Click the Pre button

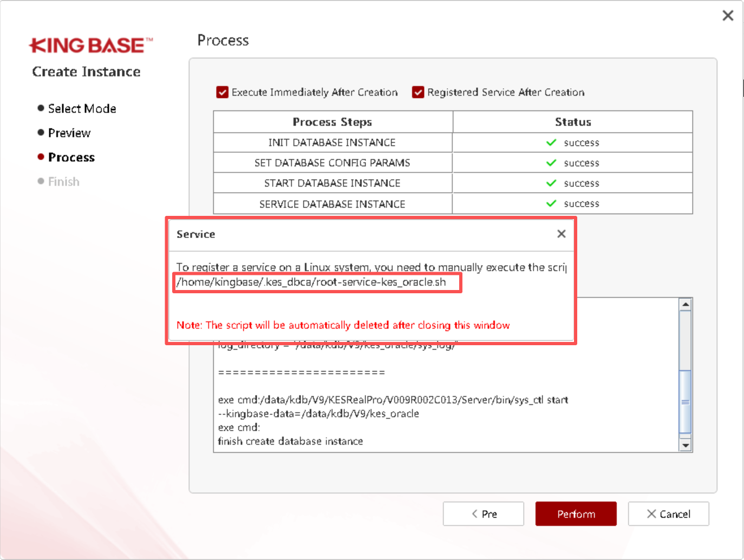(x=484, y=513)
